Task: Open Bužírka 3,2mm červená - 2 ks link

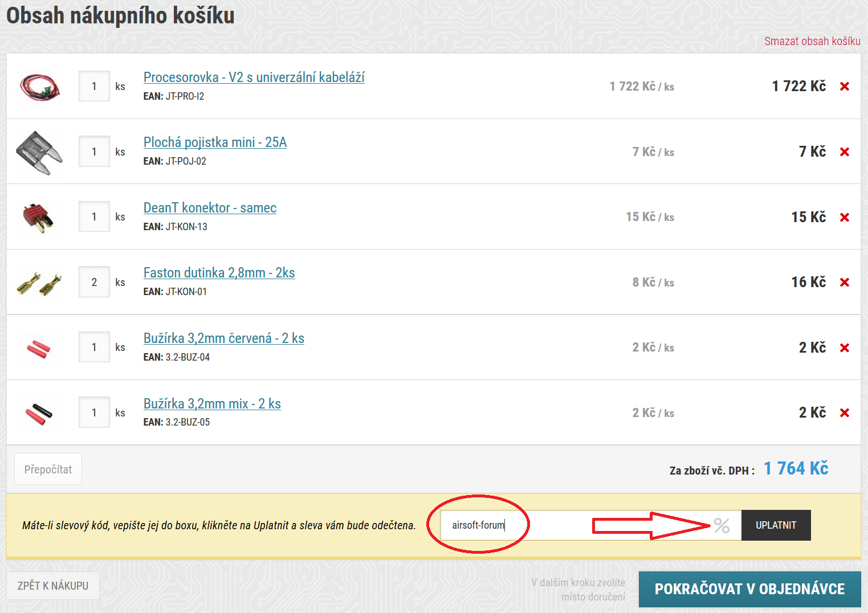Action: coord(224,338)
